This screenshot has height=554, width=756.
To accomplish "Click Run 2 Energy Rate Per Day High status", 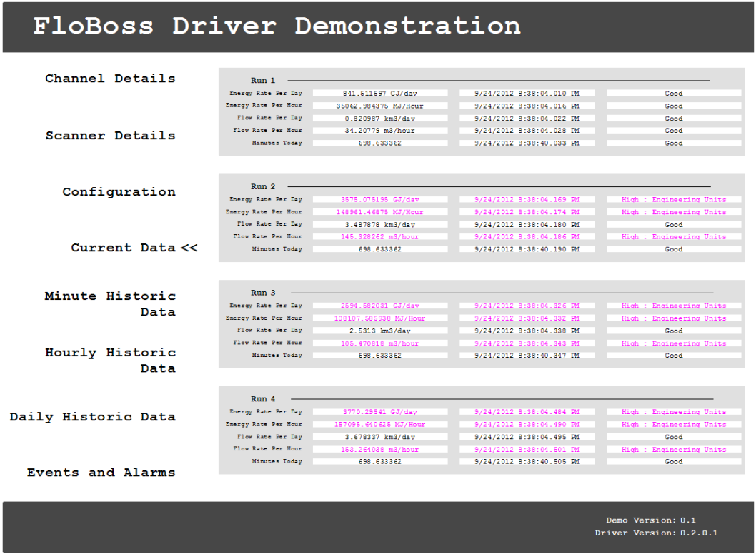I will (x=674, y=199).
